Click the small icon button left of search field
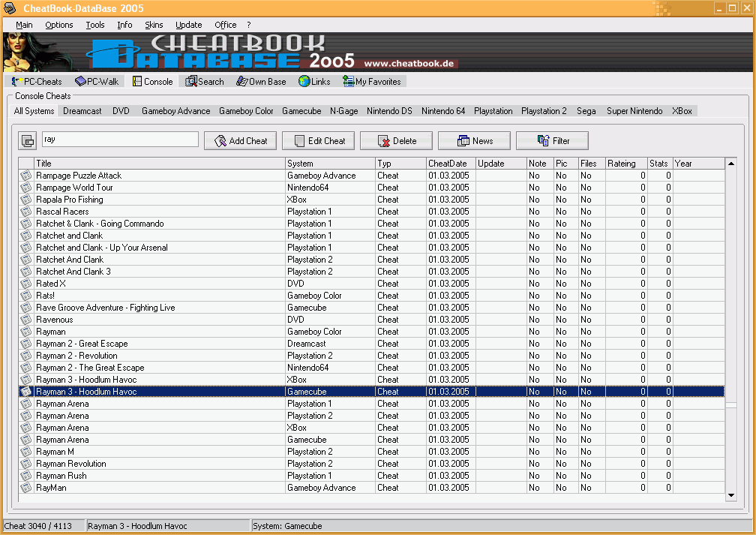 click(28, 140)
